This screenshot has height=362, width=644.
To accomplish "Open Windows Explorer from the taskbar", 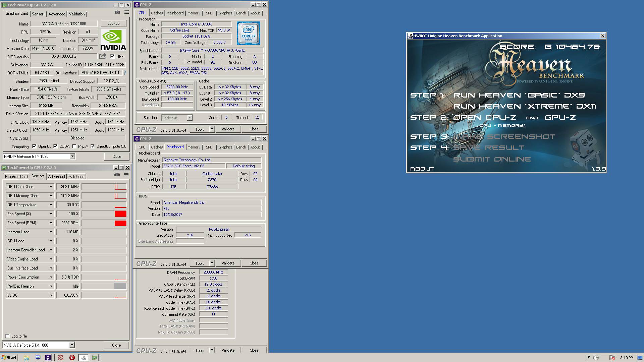I will point(26,358).
